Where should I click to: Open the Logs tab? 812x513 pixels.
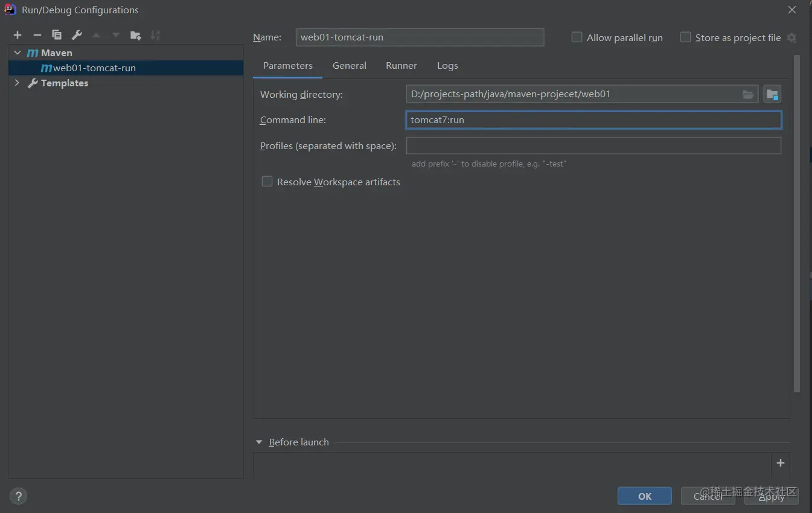click(447, 65)
